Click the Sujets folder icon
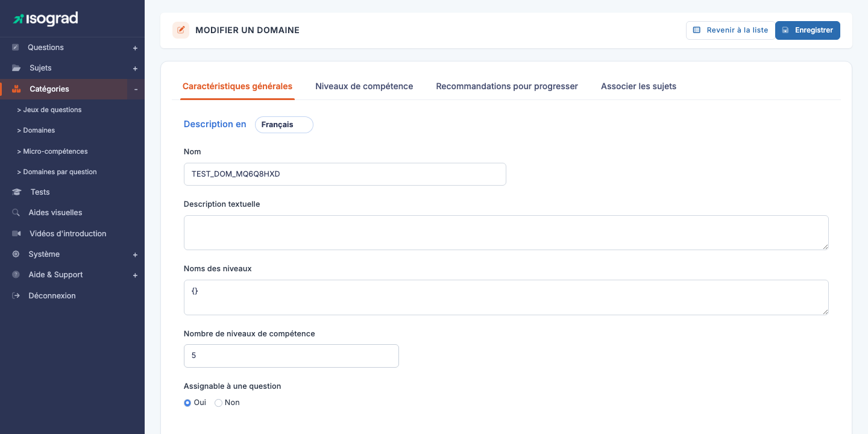Screen dimensions: 868x434 pyautogui.click(x=16, y=68)
